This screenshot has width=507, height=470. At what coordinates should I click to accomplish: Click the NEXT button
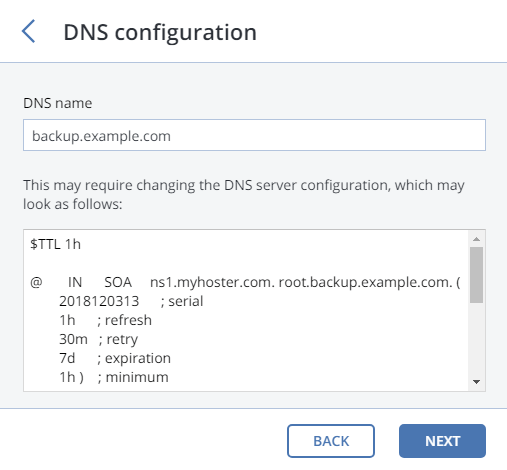(442, 441)
